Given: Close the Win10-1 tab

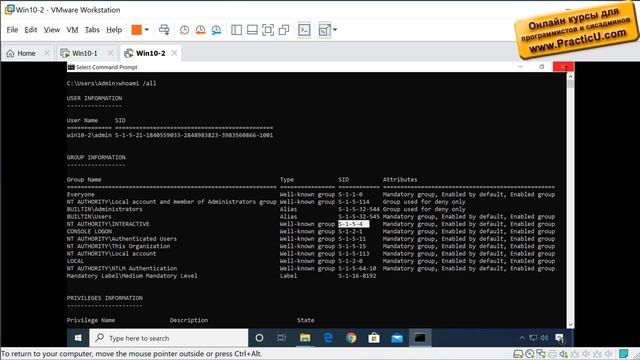Looking at the screenshot, I should [110, 53].
